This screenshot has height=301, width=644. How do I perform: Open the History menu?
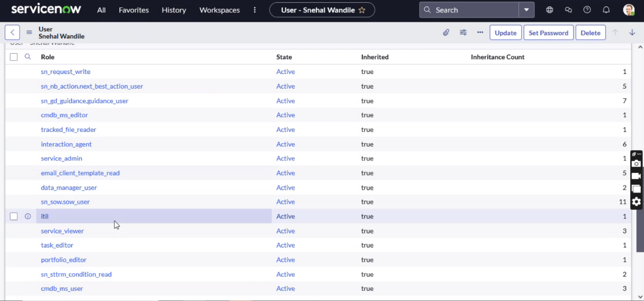point(174,10)
